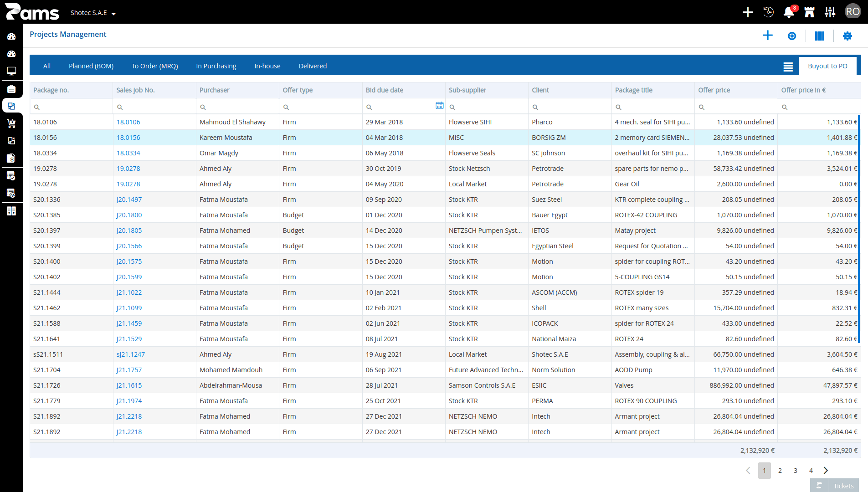Open the checklist with checkmark sidebar icon
Screen dimensions: 868x492
[x=11, y=175]
